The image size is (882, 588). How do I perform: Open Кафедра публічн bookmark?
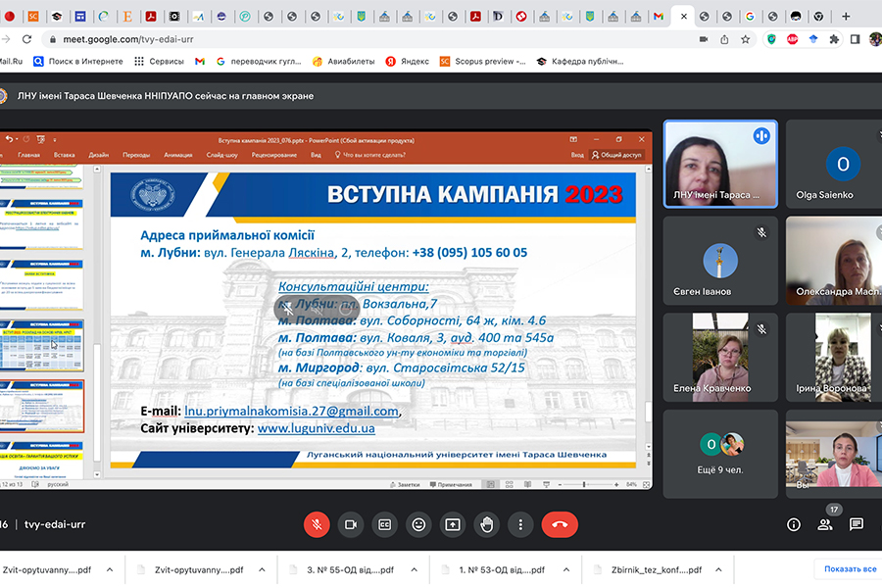coord(580,62)
